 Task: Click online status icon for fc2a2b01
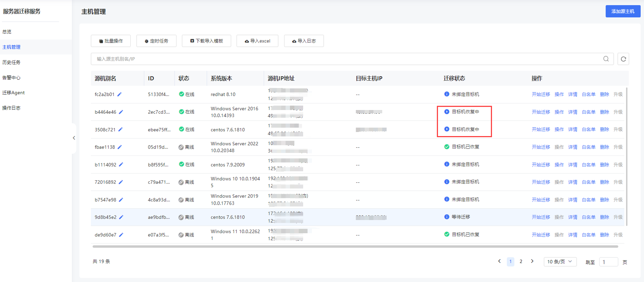(x=181, y=94)
